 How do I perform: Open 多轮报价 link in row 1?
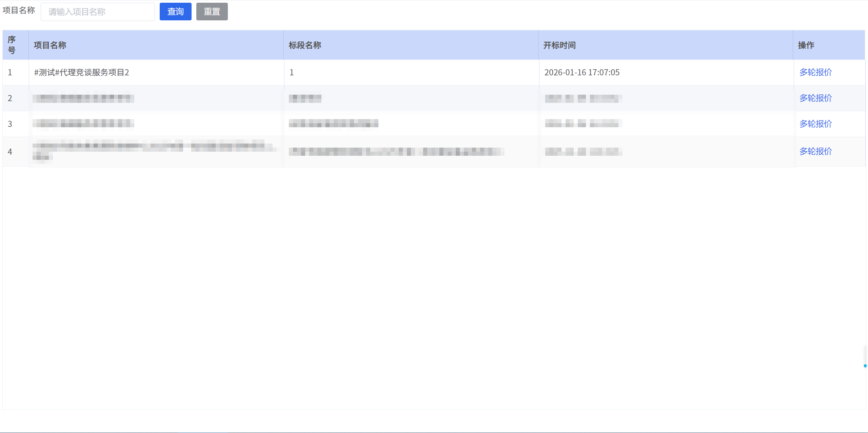(815, 72)
